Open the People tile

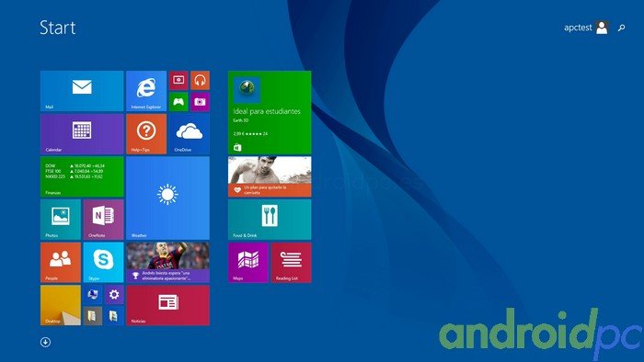tap(61, 263)
